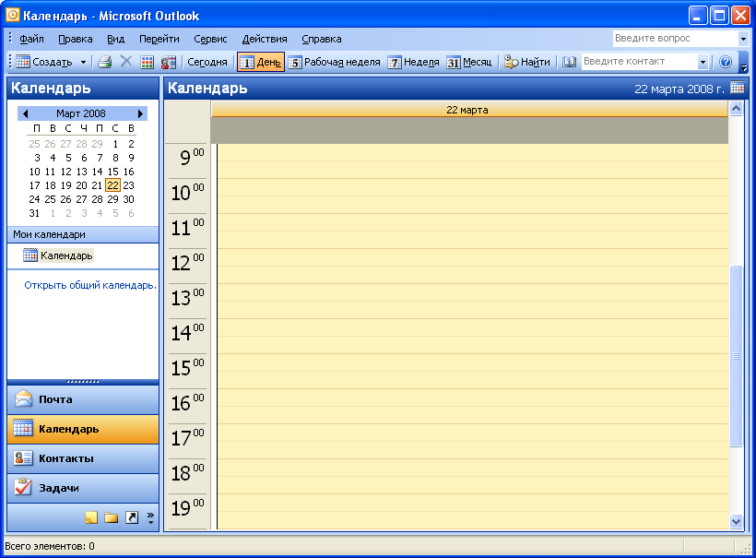Click the Мои календари group header

click(x=83, y=234)
